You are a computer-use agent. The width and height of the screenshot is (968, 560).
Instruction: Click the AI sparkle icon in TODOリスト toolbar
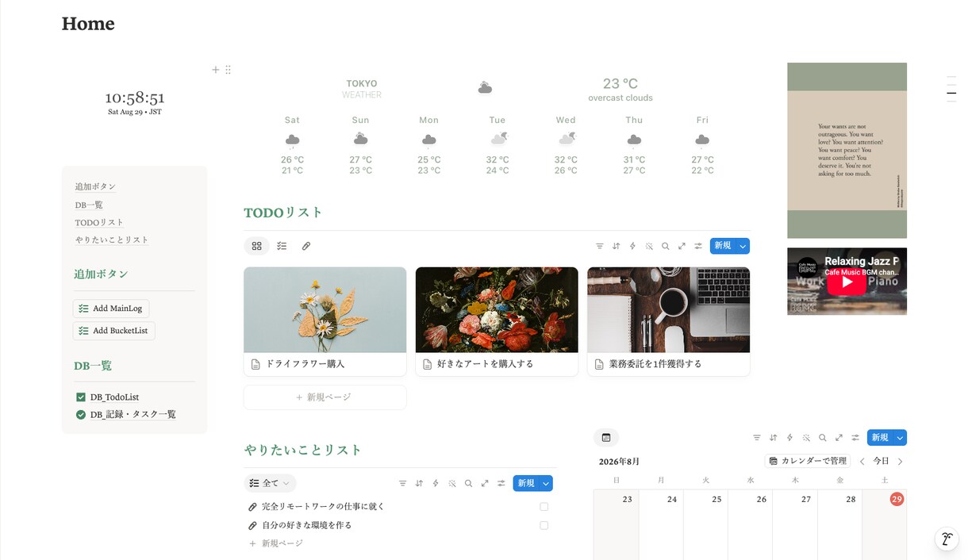(649, 246)
